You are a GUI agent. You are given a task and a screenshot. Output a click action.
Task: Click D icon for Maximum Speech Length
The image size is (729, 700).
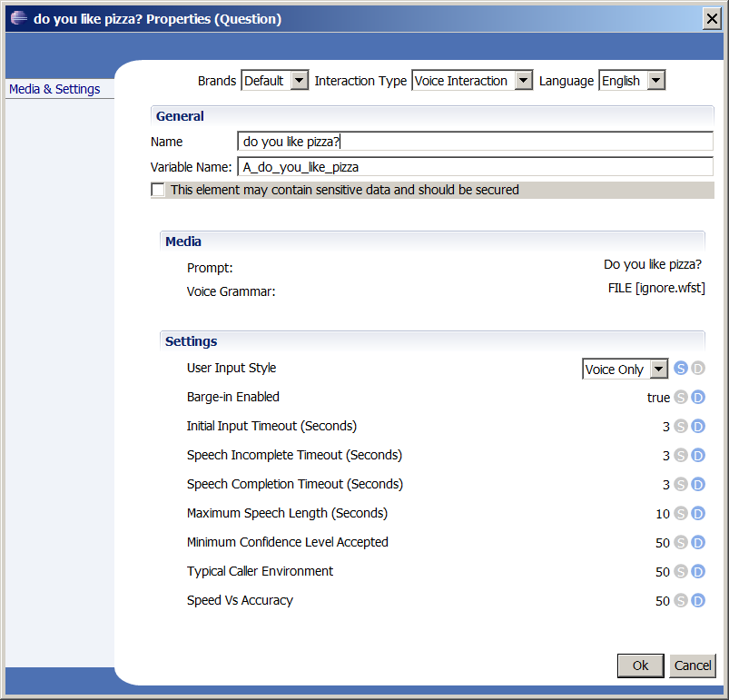tap(698, 514)
